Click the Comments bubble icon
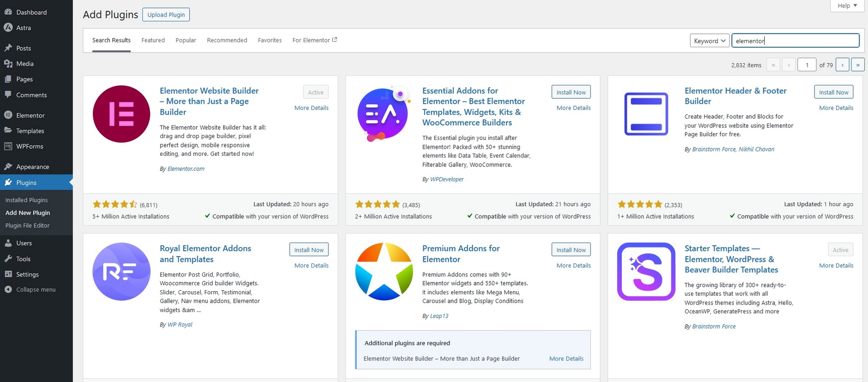The image size is (868, 382). [x=8, y=95]
